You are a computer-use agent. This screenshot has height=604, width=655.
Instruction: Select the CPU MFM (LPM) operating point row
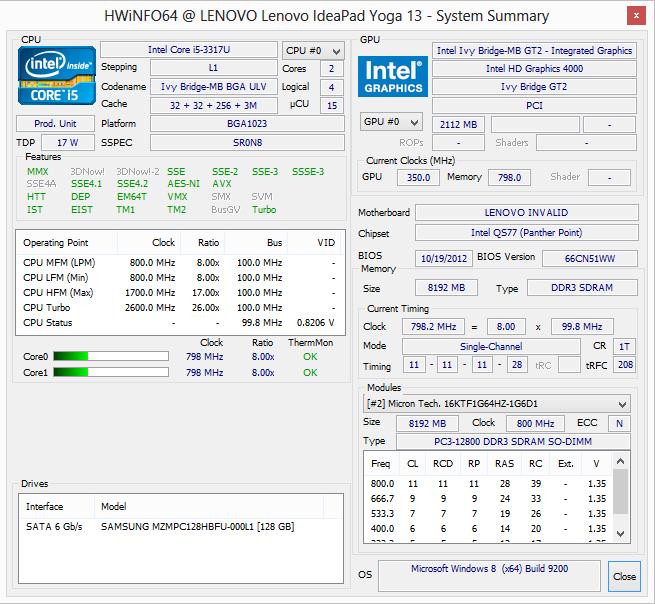pyautogui.click(x=180, y=263)
